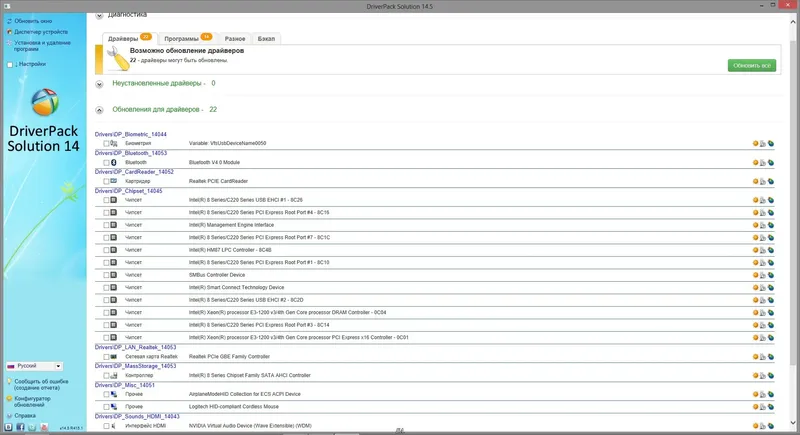Collapse the Диагностика section arrow
The image size is (800, 435).
click(x=99, y=16)
